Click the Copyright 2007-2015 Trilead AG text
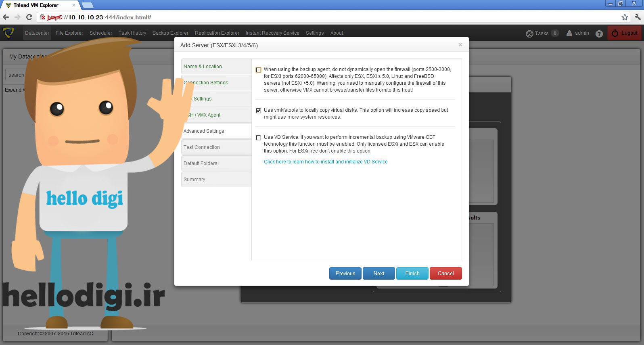 pyautogui.click(x=55, y=334)
